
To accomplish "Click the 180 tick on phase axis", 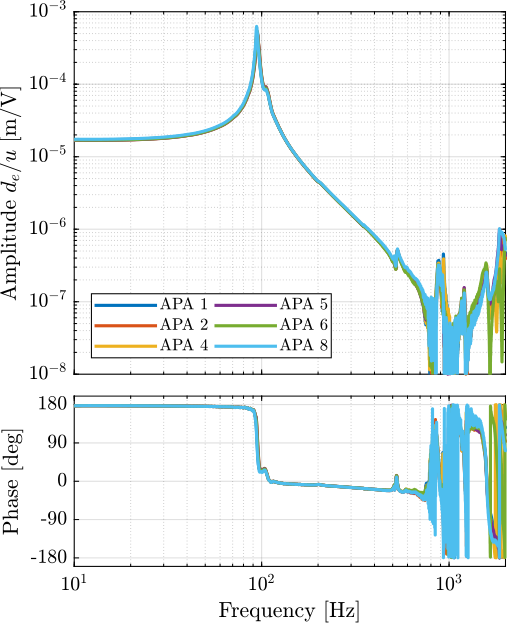I will tap(52, 404).
